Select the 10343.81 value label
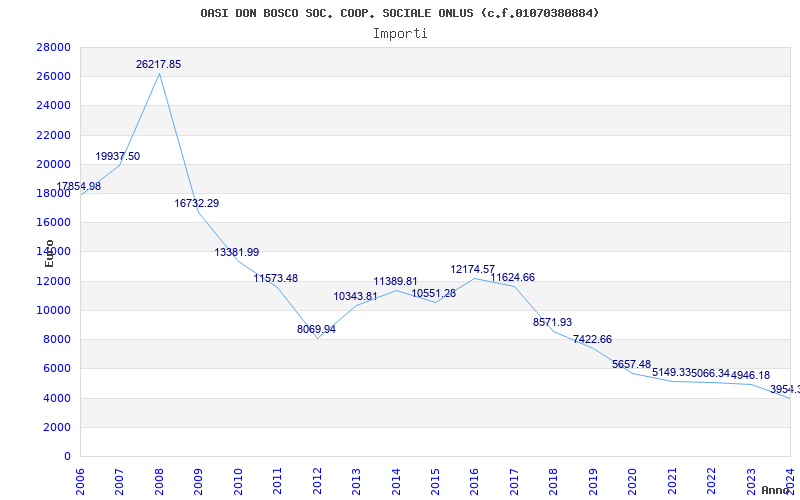800x500 pixels. click(x=355, y=296)
